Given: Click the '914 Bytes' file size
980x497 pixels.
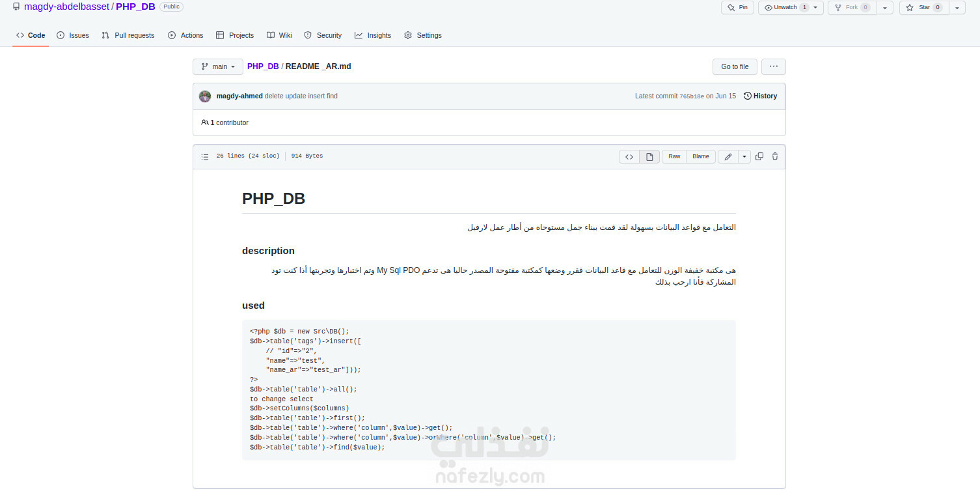Looking at the screenshot, I should (x=307, y=156).
